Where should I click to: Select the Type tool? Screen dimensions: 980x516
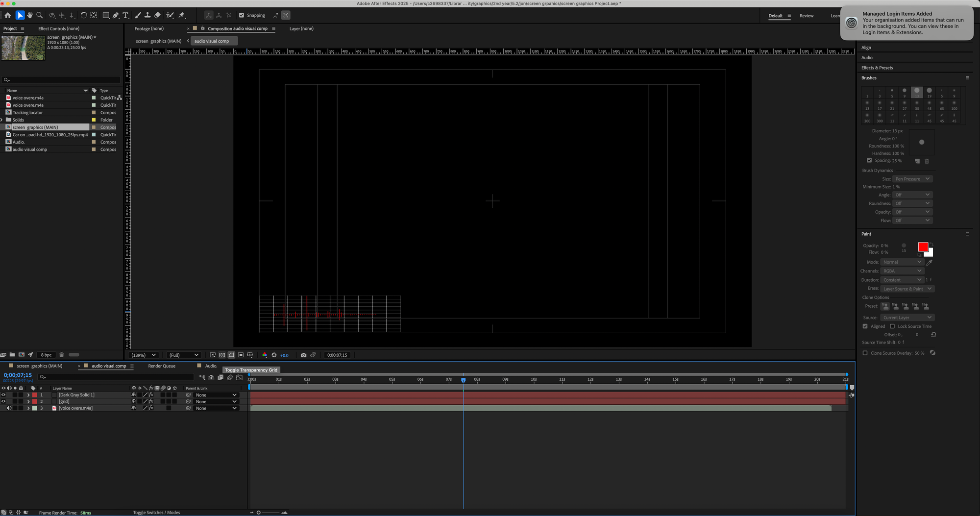click(x=125, y=15)
